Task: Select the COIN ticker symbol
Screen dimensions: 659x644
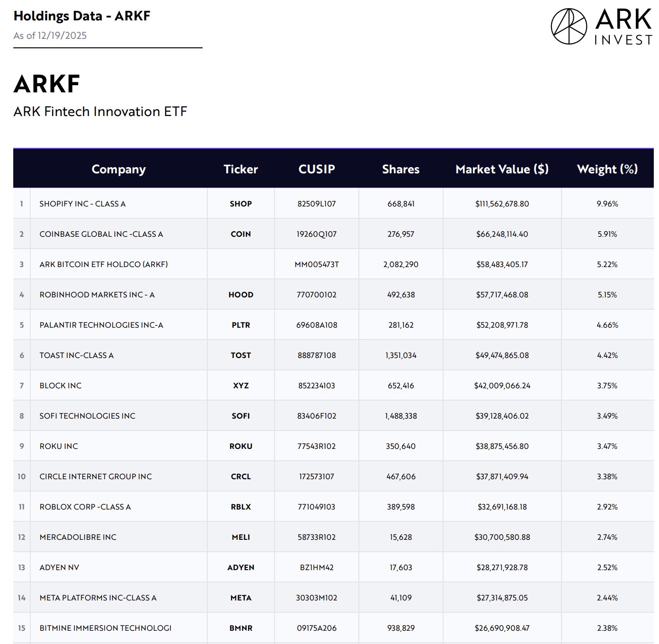Action: [240, 234]
